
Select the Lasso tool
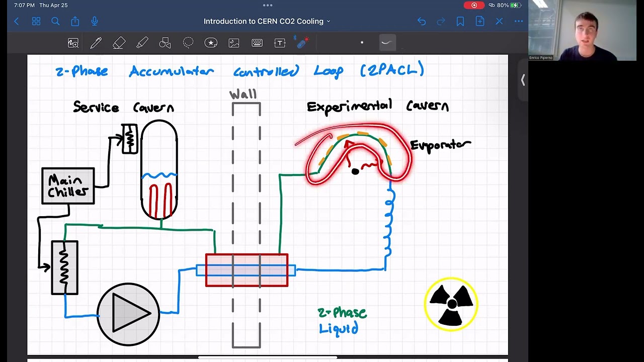[188, 43]
